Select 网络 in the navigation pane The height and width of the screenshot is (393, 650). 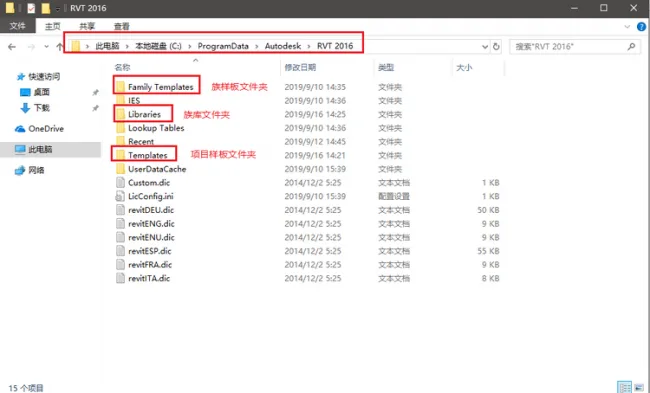36,170
